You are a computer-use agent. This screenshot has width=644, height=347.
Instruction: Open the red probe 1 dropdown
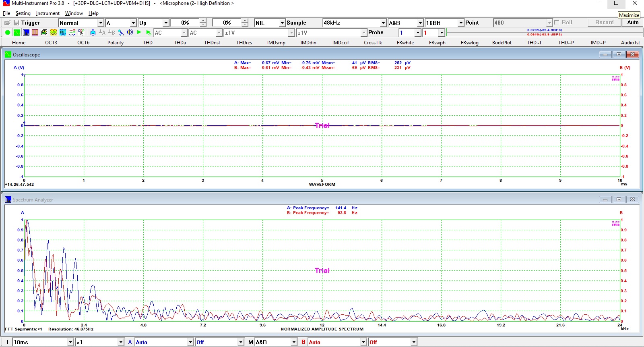point(442,33)
